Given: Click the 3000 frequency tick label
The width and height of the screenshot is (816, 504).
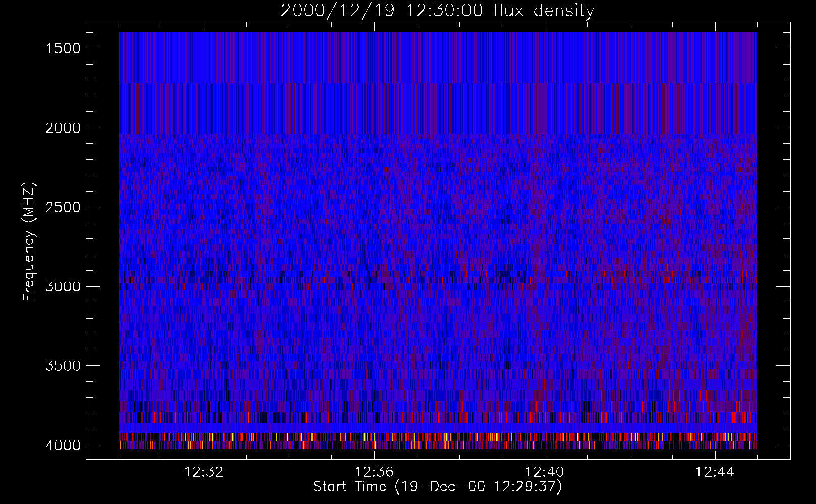Looking at the screenshot, I should 63,287.
